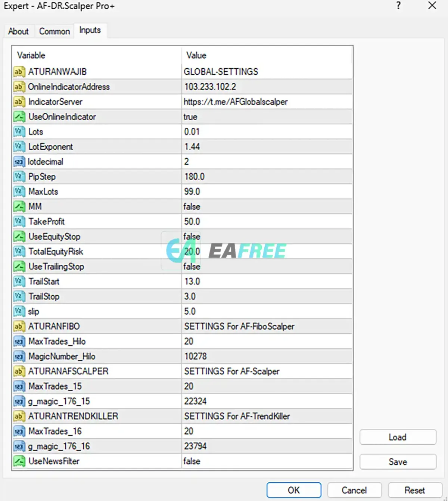Image resolution: width=448 pixels, height=501 pixels.
Task: Click the double-type icon beside TakeProfit
Action: [x=19, y=221]
